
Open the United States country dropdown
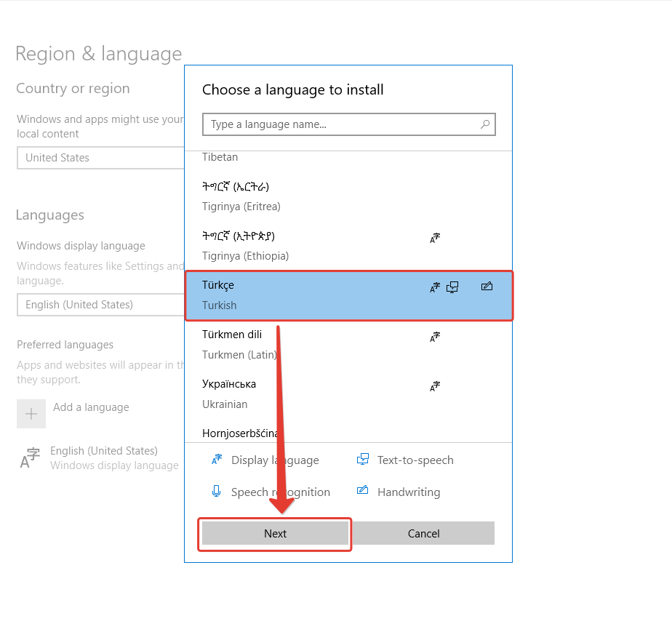pos(100,158)
